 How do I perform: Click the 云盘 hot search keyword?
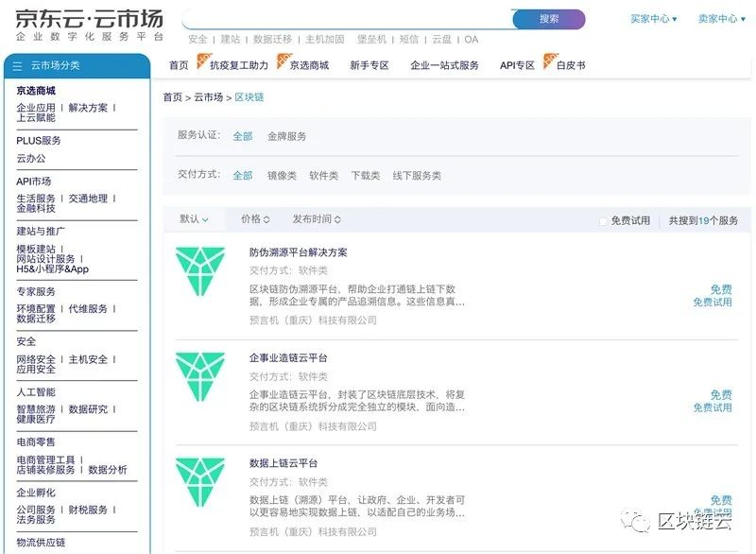(441, 40)
